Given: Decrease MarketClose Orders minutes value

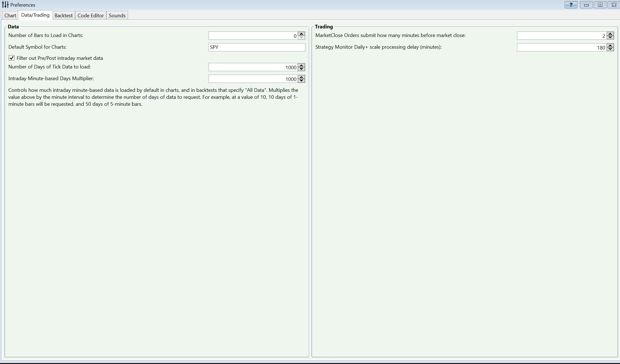Looking at the screenshot, I should click(x=610, y=37).
